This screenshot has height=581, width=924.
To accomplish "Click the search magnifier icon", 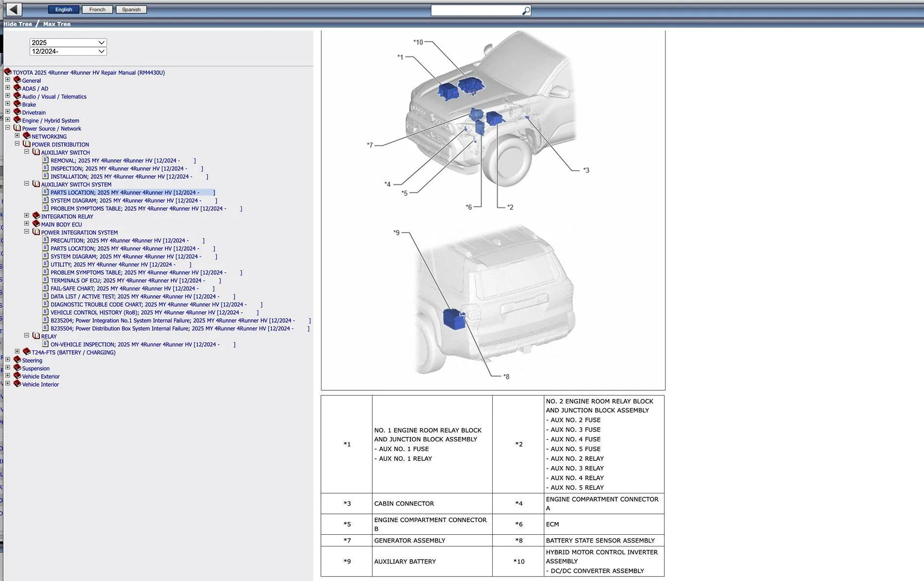I will (526, 11).
